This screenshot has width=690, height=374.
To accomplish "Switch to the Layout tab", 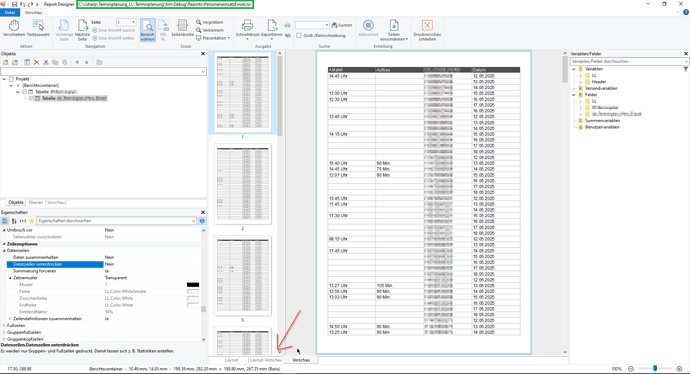I will click(231, 360).
